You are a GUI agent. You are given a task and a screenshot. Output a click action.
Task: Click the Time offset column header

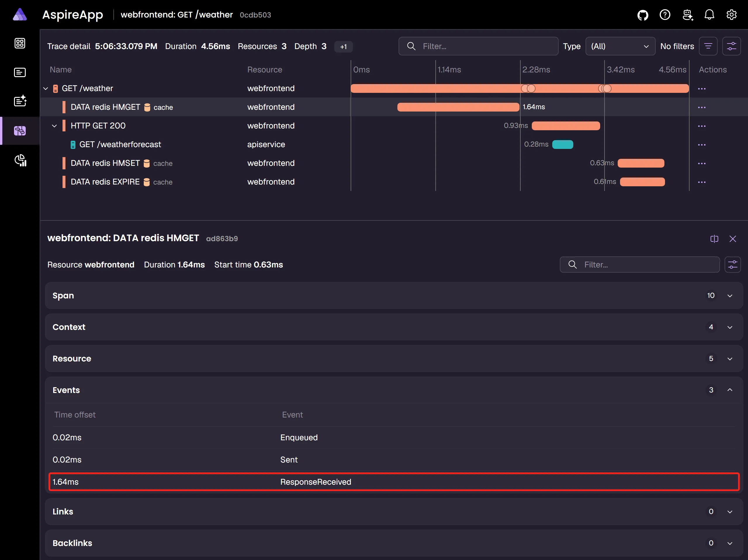tap(75, 415)
